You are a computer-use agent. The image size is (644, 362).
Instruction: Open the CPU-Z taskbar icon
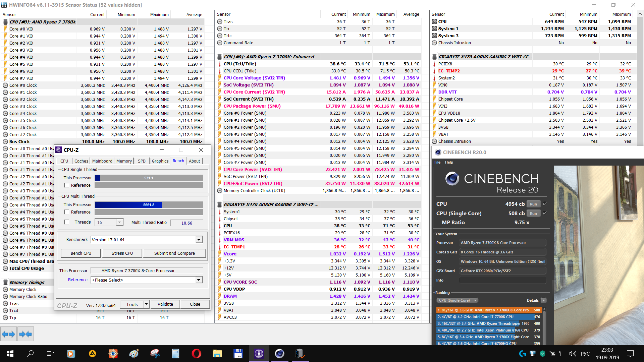[259, 354]
